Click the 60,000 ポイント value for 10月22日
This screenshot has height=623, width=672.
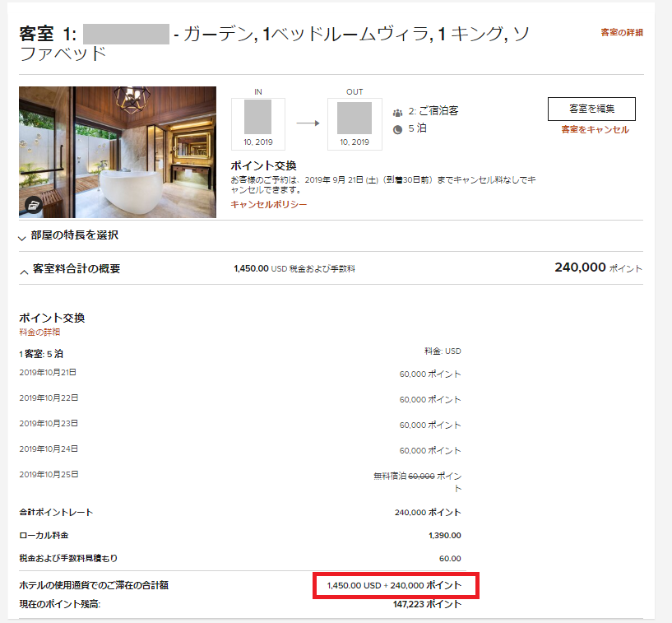(430, 400)
